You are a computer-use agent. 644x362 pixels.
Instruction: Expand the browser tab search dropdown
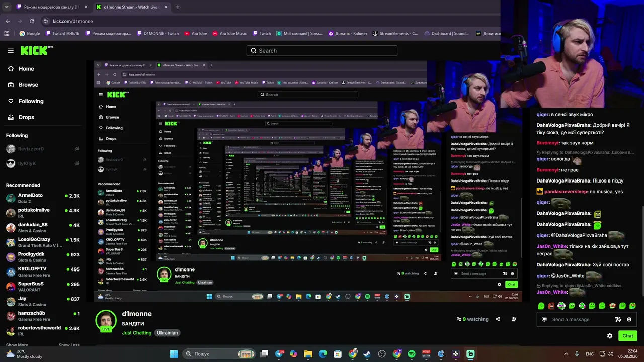(7, 7)
